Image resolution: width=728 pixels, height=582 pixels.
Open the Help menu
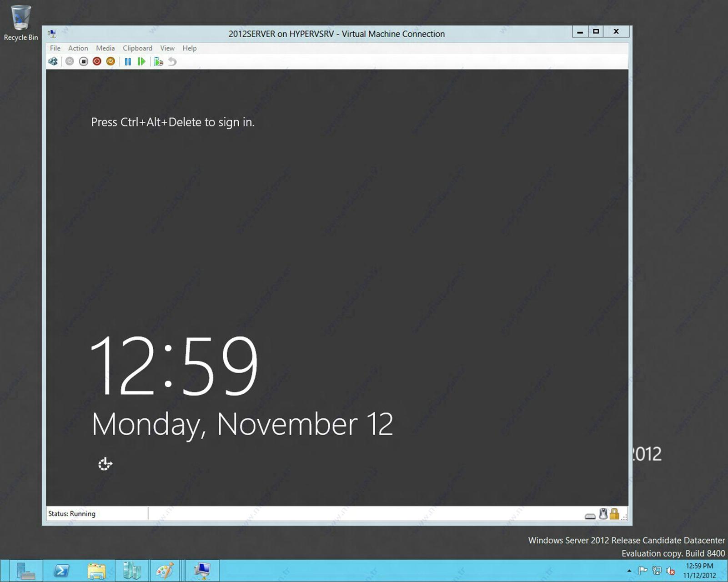[x=190, y=48]
